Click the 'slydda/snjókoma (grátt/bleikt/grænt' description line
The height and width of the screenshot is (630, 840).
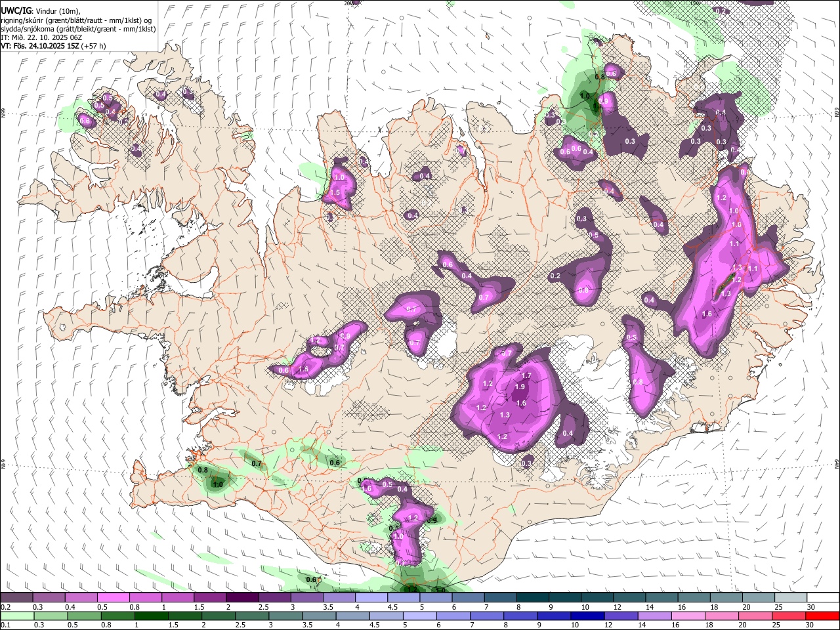pyautogui.click(x=78, y=29)
